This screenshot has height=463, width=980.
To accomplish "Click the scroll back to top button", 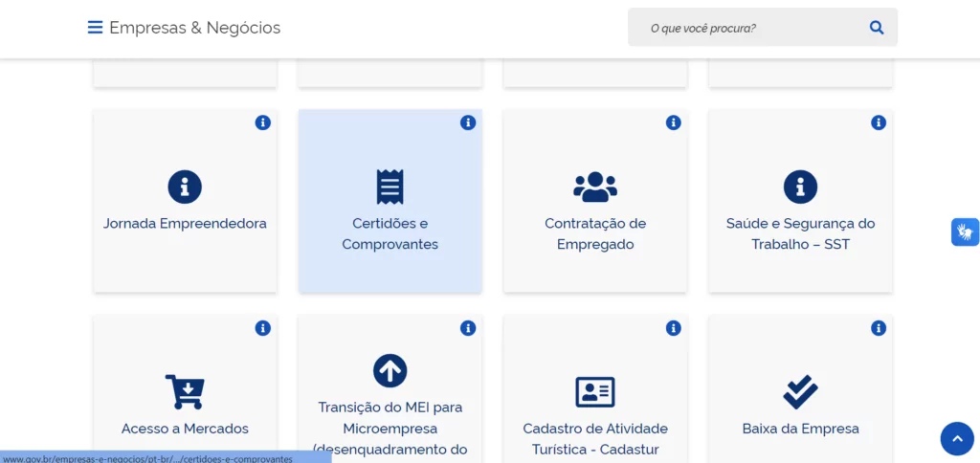I will coord(956,438).
